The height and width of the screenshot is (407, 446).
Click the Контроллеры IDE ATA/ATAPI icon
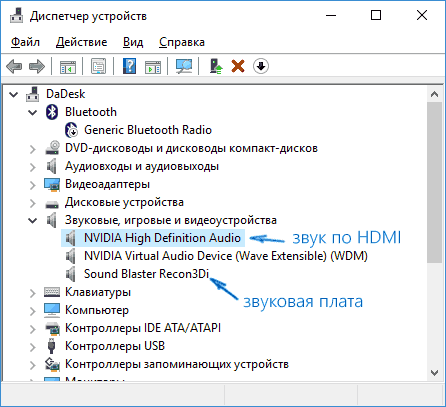52,328
